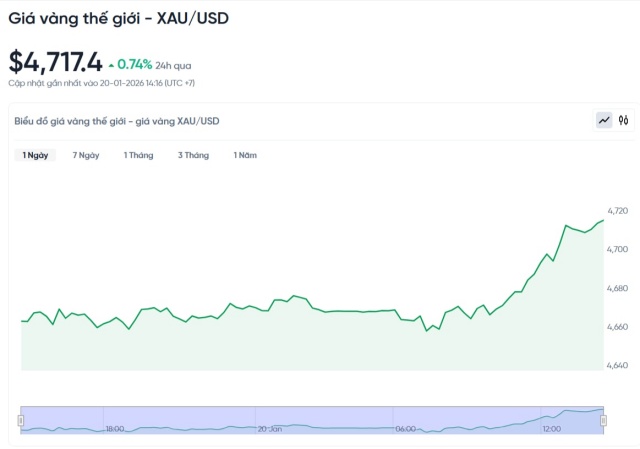
Task: Switch to the candlestick chart view
Action: tap(624, 120)
